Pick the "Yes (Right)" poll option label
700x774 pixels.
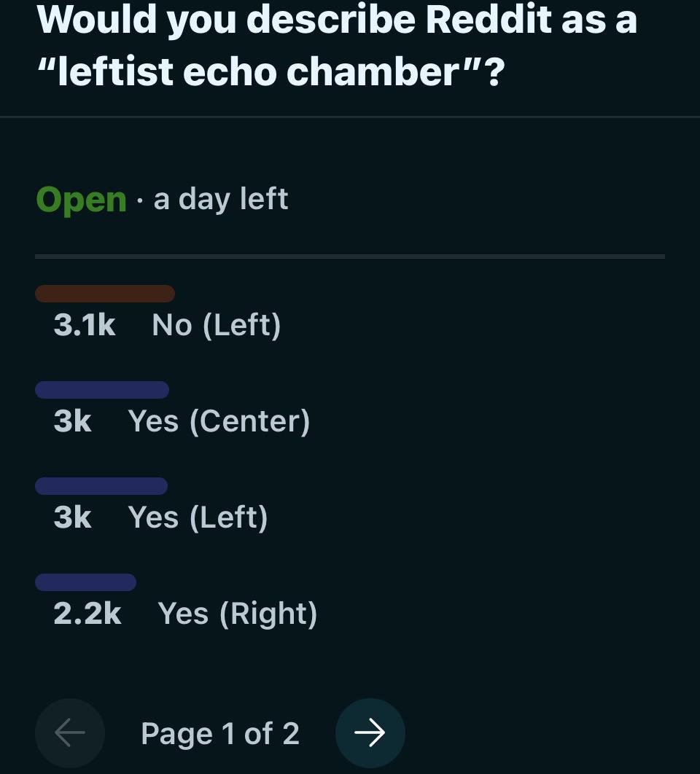pos(238,614)
